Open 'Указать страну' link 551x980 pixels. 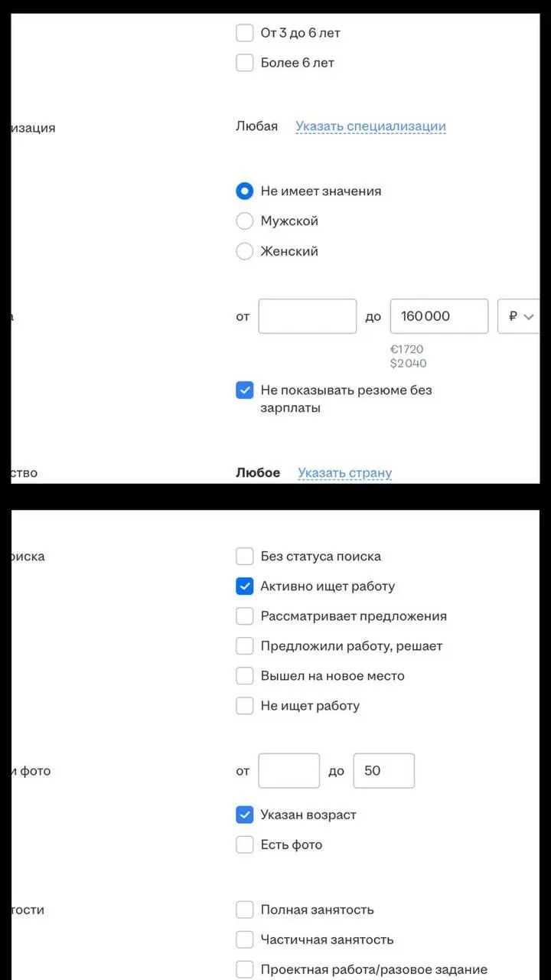[x=344, y=472]
